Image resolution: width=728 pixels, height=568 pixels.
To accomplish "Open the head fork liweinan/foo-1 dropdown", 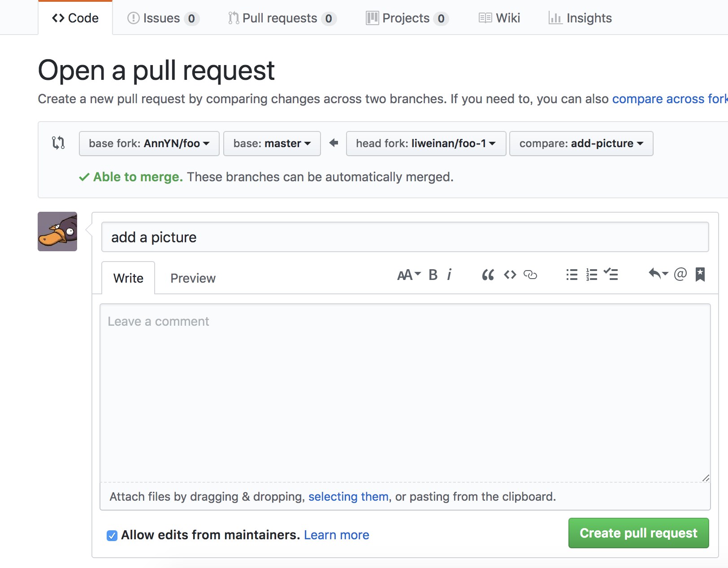I will 426,144.
